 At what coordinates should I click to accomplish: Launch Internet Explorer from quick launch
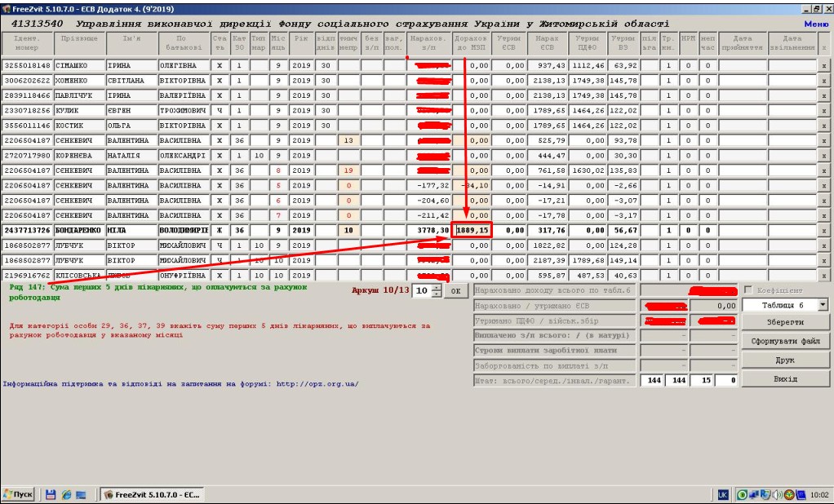tap(65, 494)
